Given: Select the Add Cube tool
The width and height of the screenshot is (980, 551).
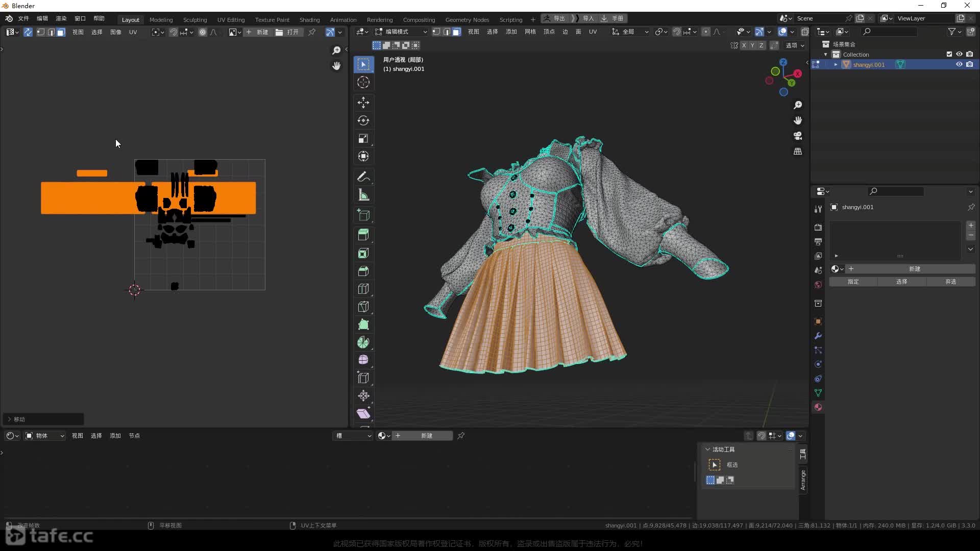Looking at the screenshot, I should (x=363, y=215).
